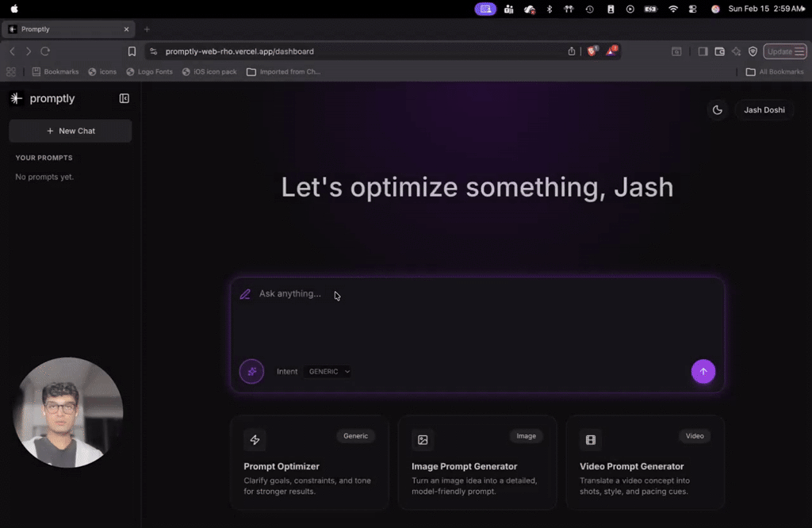
Task: Click the Video Prompt Generator film icon
Action: 591,440
